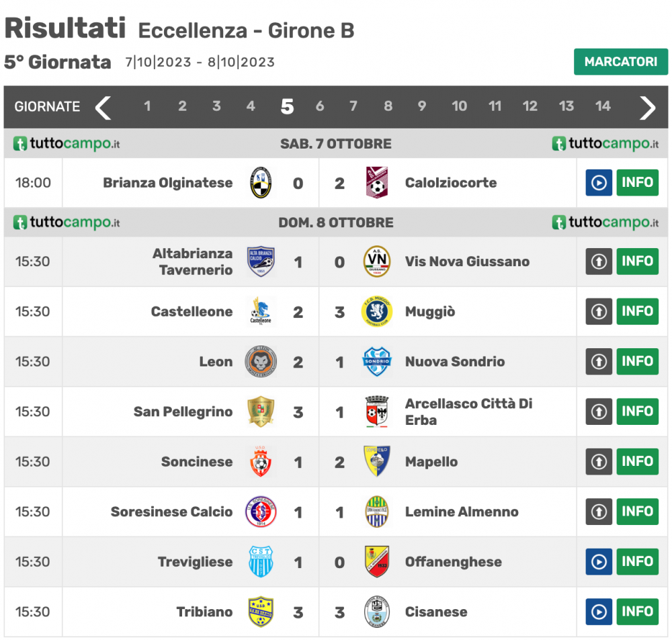672x640 pixels.
Task: Switch to giornata 1
Action: point(147,106)
